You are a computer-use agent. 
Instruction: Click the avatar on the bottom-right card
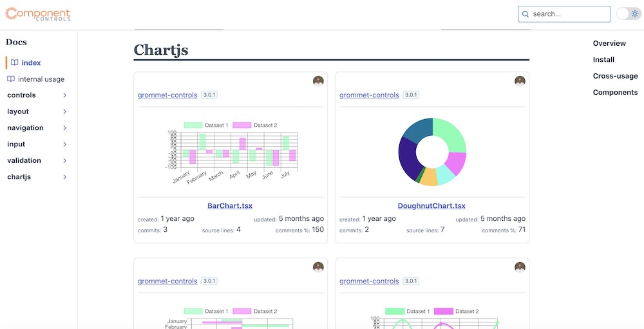(x=520, y=267)
